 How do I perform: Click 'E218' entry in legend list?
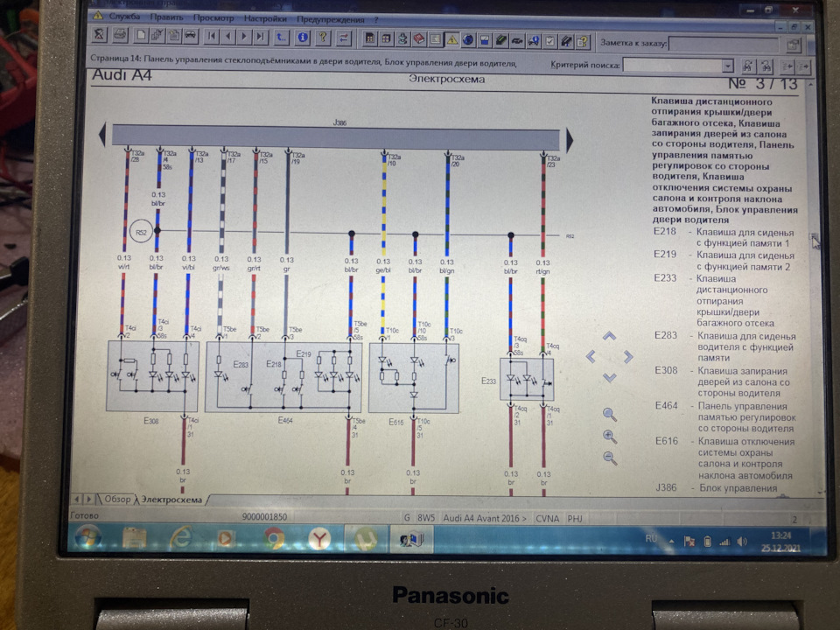pyautogui.click(x=665, y=231)
